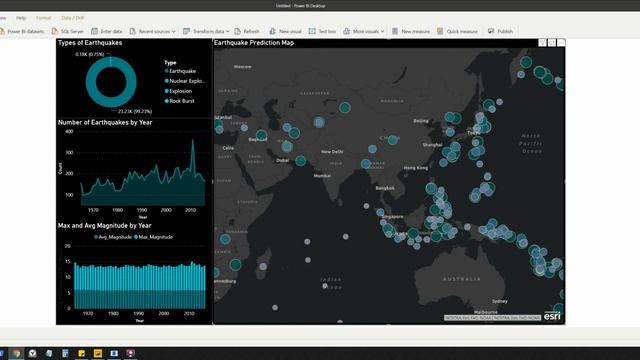Screen dimensions: 640x360
Task: Click the New Delhi label on map
Action: (332, 152)
